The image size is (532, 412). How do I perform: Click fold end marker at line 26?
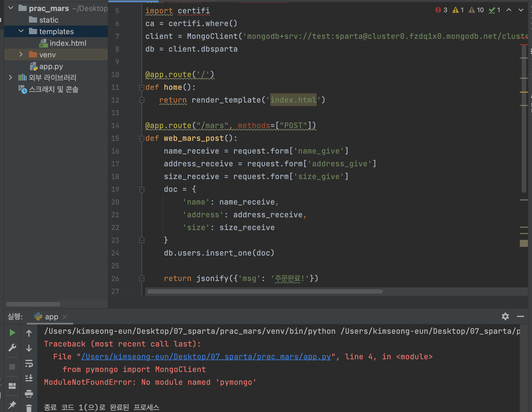(x=142, y=278)
